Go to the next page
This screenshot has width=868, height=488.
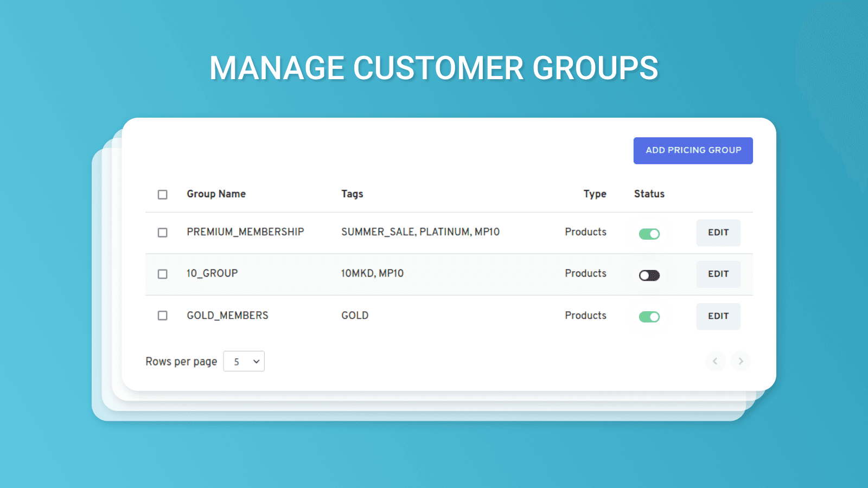tap(741, 361)
